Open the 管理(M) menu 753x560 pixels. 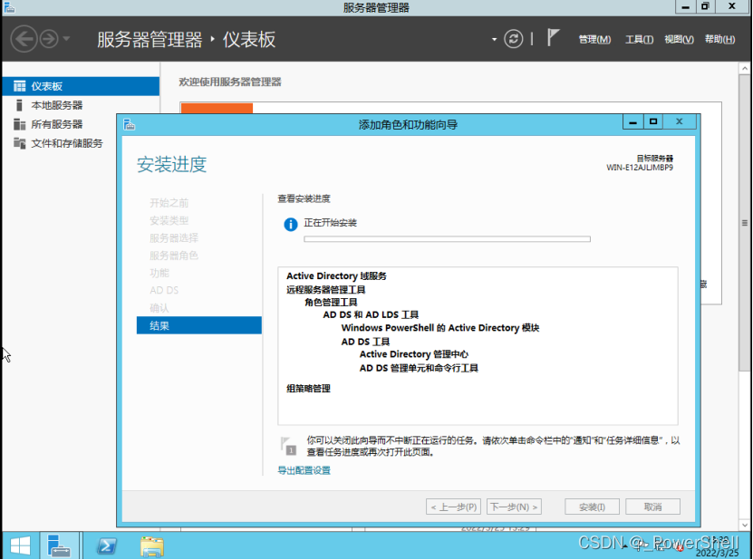pos(594,39)
